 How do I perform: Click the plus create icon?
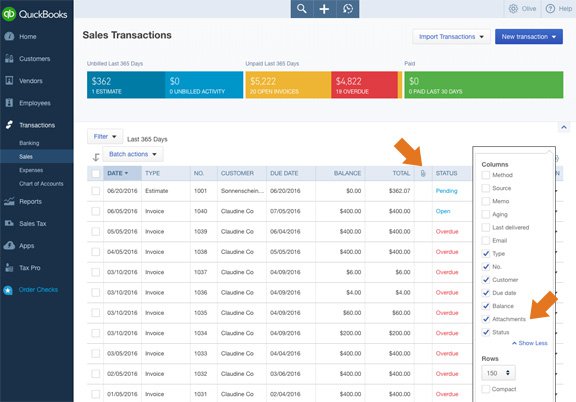(324, 8)
